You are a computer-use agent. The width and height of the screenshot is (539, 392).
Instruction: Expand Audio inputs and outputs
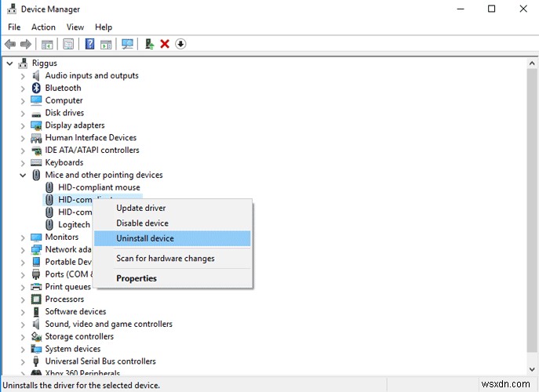coord(23,76)
